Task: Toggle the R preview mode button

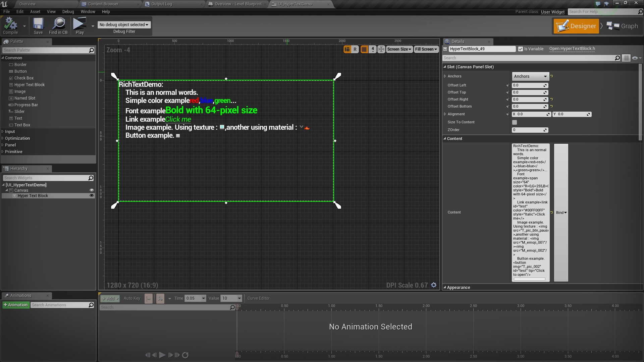Action: (x=355, y=49)
